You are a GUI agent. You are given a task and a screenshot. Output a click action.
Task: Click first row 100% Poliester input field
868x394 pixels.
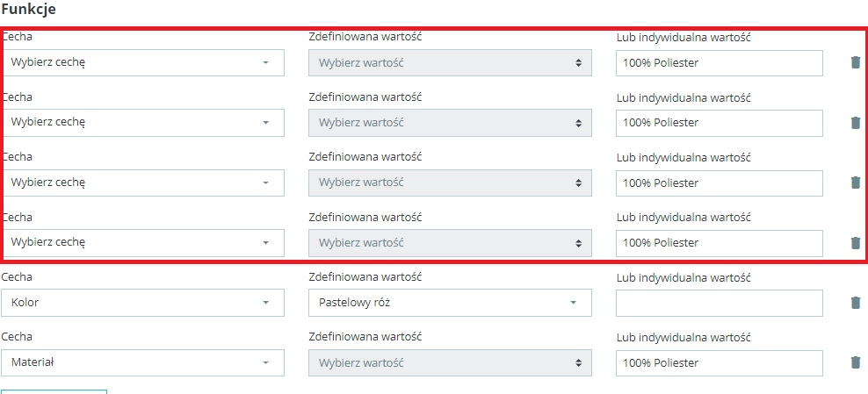pos(720,63)
